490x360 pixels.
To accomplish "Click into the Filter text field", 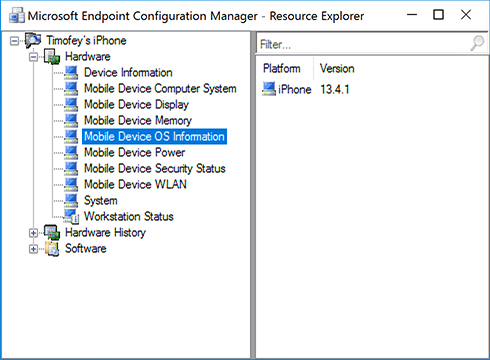I will [363, 44].
